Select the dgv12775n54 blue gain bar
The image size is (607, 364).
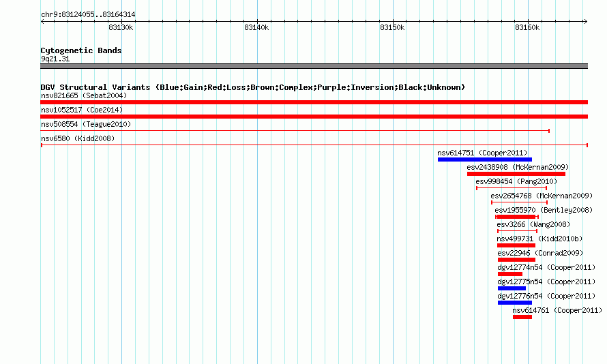click(512, 288)
